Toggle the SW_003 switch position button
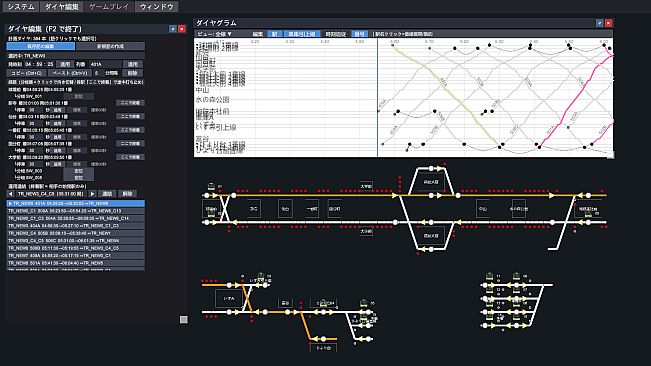The image size is (651, 366). point(78,171)
